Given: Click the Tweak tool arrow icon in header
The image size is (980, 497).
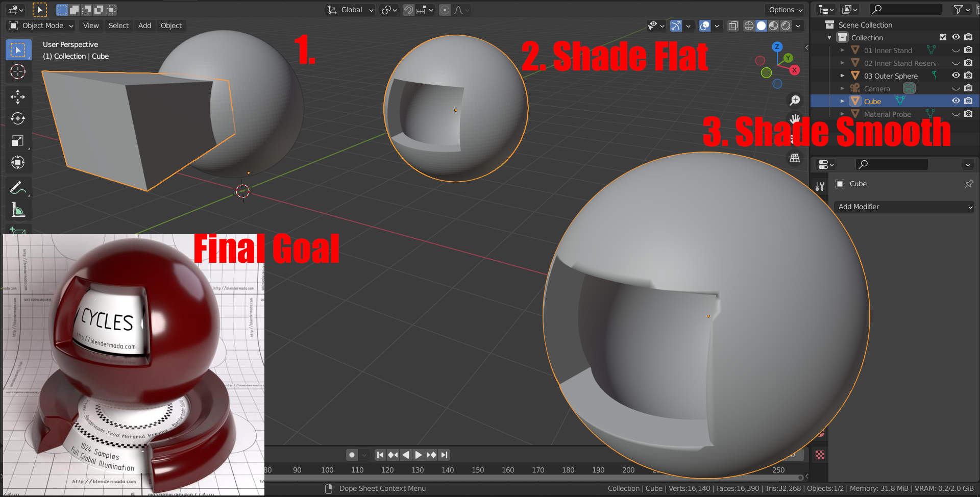Looking at the screenshot, I should [x=40, y=9].
